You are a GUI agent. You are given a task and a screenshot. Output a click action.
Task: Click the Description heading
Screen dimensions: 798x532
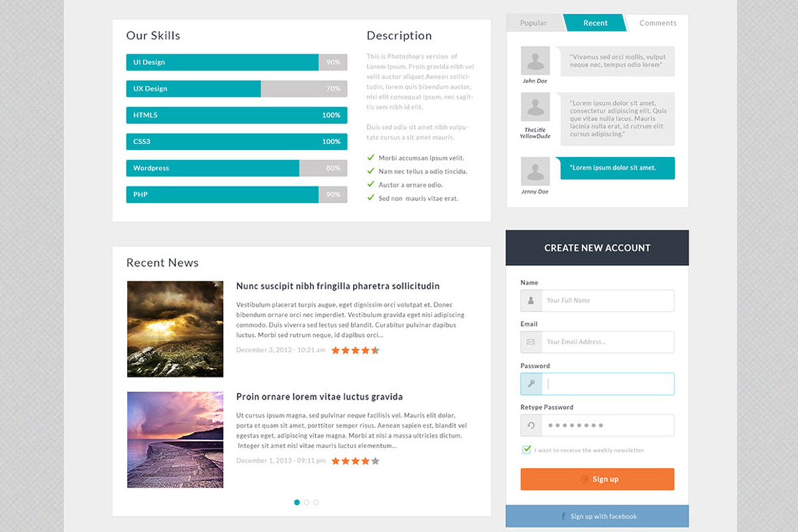coord(399,36)
